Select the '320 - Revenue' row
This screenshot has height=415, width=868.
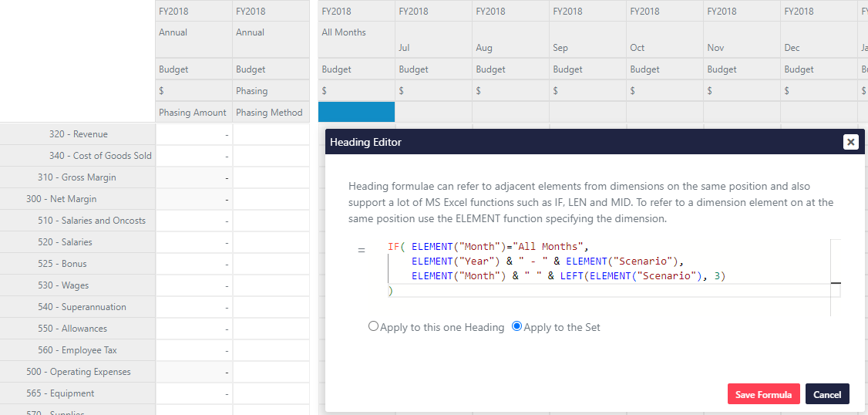[78, 134]
